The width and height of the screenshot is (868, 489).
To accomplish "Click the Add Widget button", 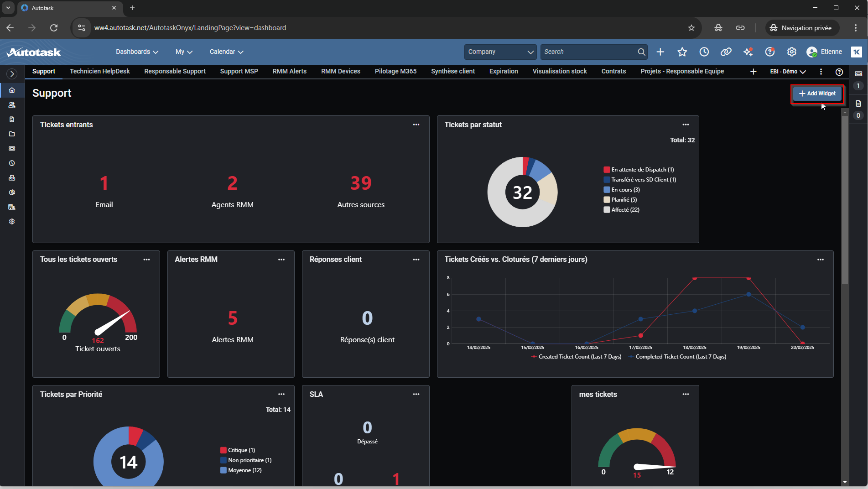I will click(x=817, y=94).
